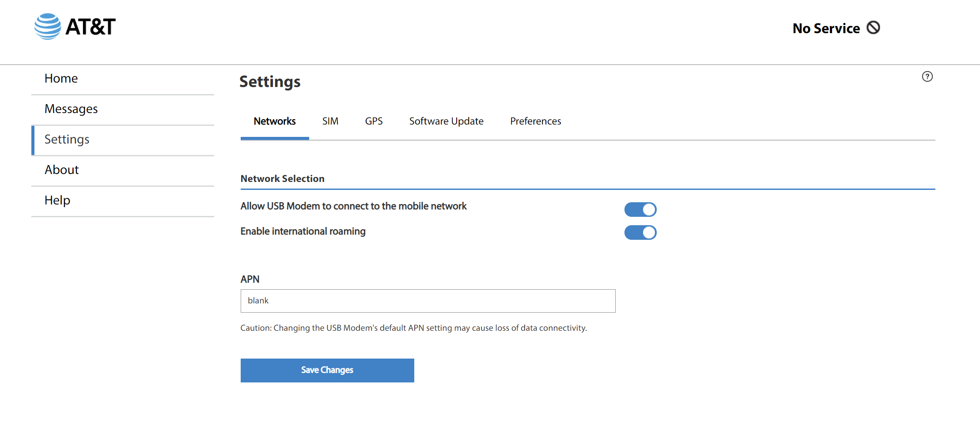Viewport: 980px width, 431px height.
Task: Click the No Service status text
Action: [826, 28]
